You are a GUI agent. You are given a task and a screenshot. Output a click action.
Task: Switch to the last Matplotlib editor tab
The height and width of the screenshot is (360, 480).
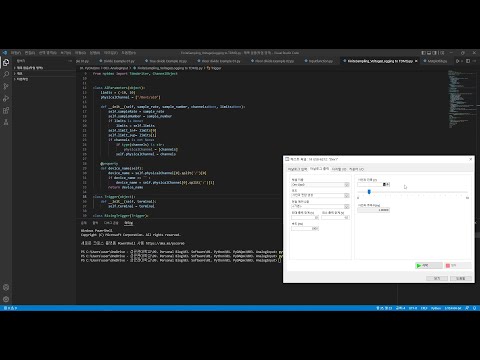[436, 61]
